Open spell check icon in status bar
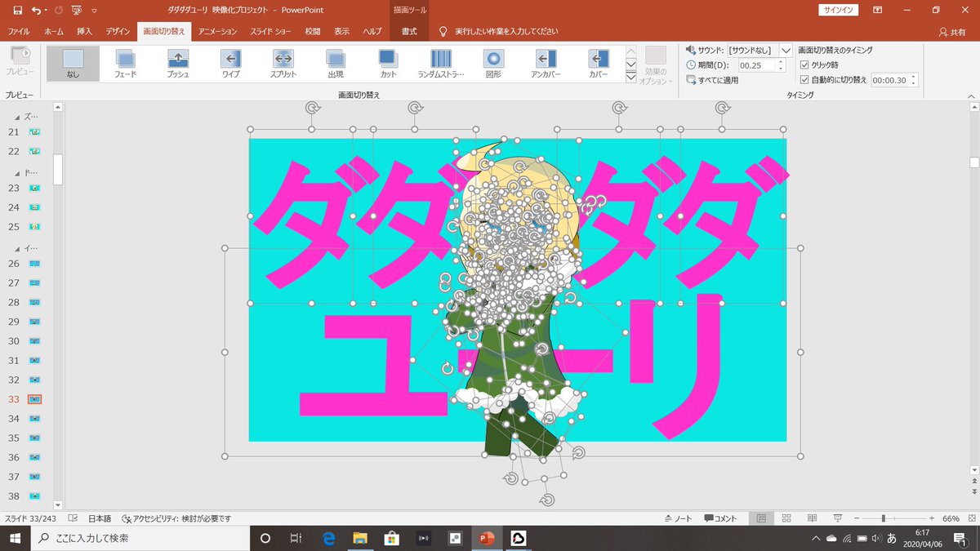The height and width of the screenshot is (551, 980). click(x=73, y=518)
